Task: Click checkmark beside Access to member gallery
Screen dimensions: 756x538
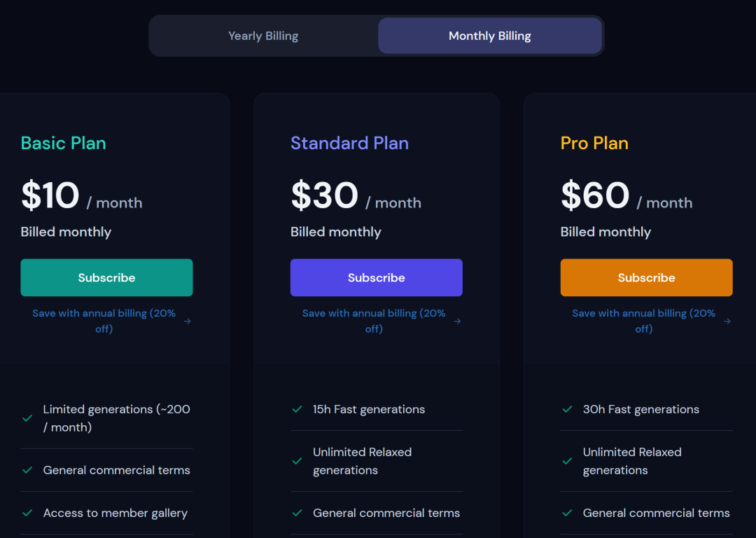Action: coord(27,513)
